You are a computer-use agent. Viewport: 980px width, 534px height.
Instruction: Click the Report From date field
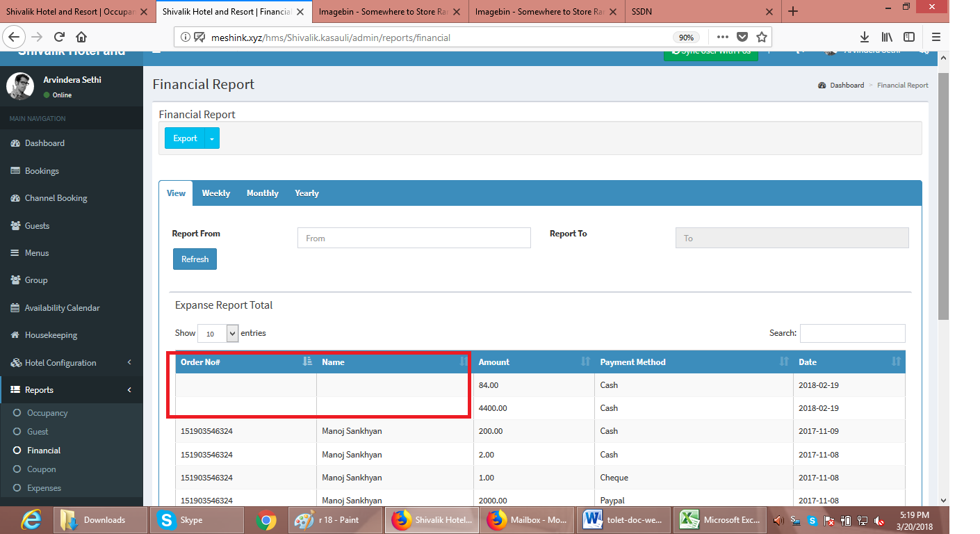tap(414, 238)
